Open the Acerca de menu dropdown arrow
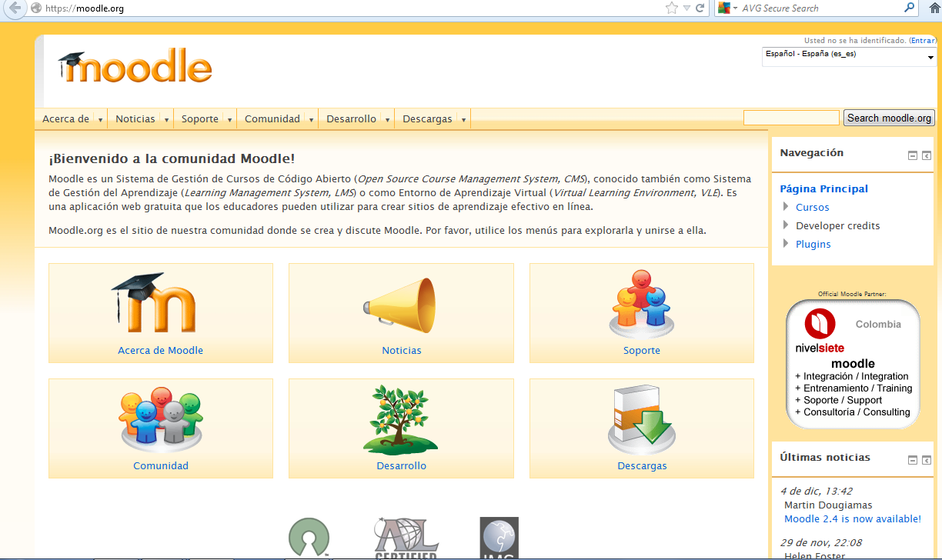 100,120
